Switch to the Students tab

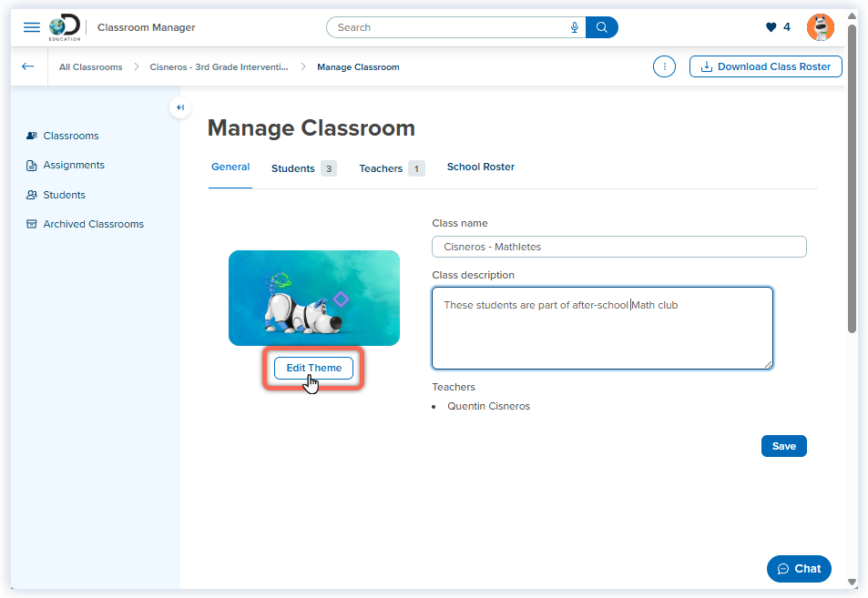(294, 167)
